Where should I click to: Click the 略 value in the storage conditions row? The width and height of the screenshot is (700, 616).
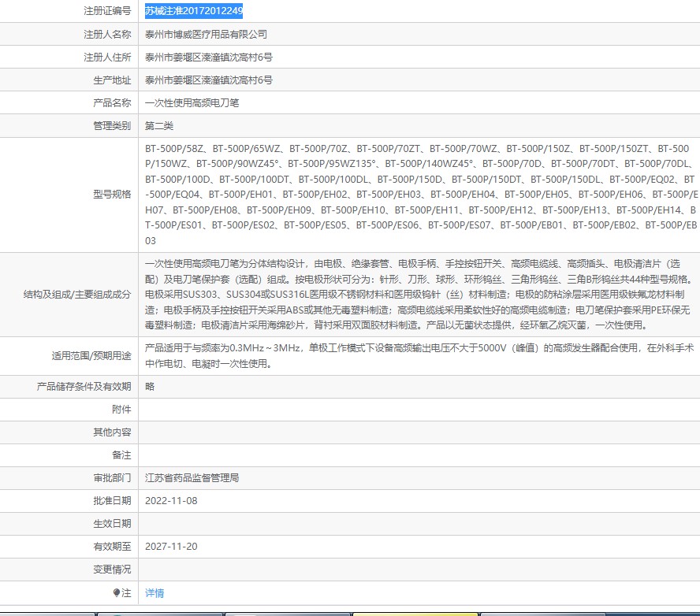tap(150, 387)
